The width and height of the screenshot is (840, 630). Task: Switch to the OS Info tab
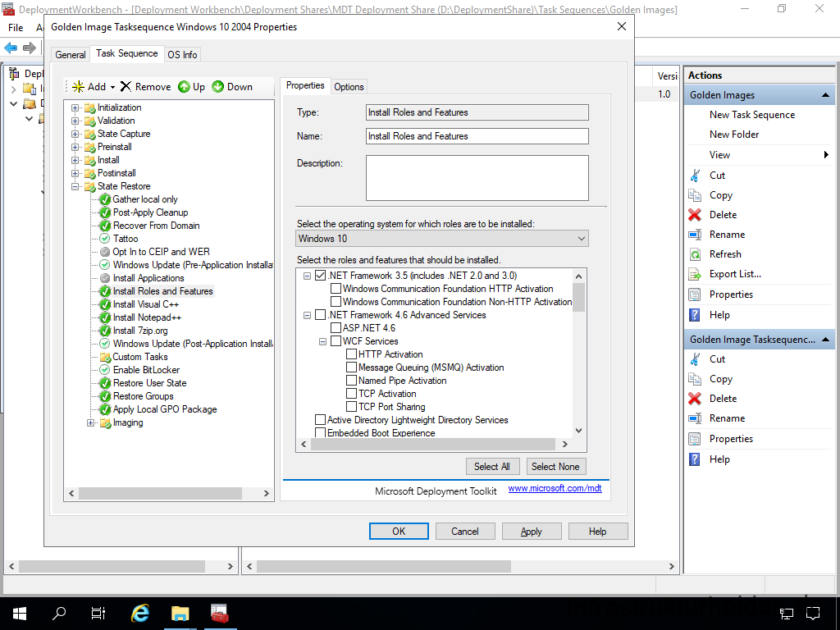click(182, 55)
